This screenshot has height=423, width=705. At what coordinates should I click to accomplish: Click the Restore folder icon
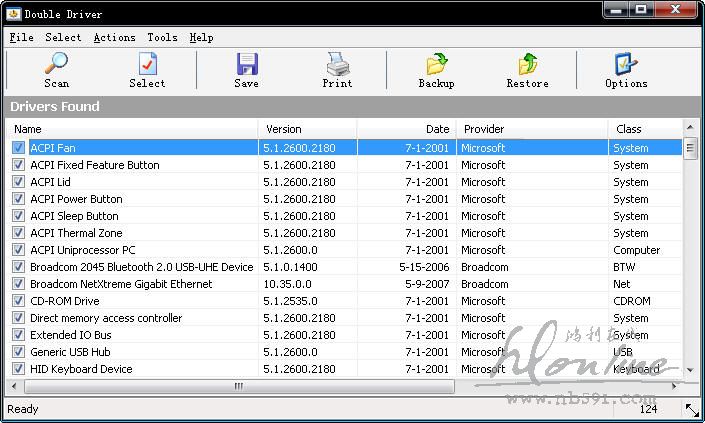coord(528,63)
